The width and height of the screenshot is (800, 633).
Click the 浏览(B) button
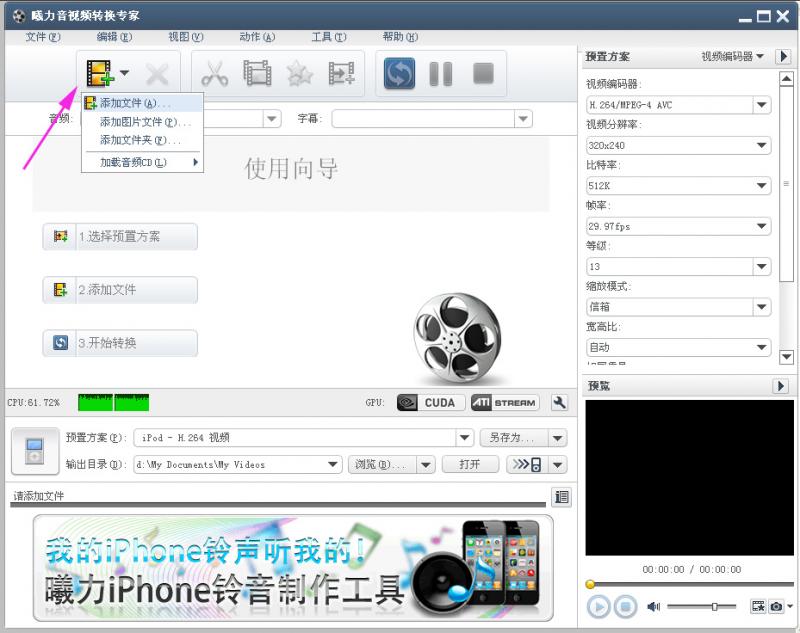click(x=382, y=465)
